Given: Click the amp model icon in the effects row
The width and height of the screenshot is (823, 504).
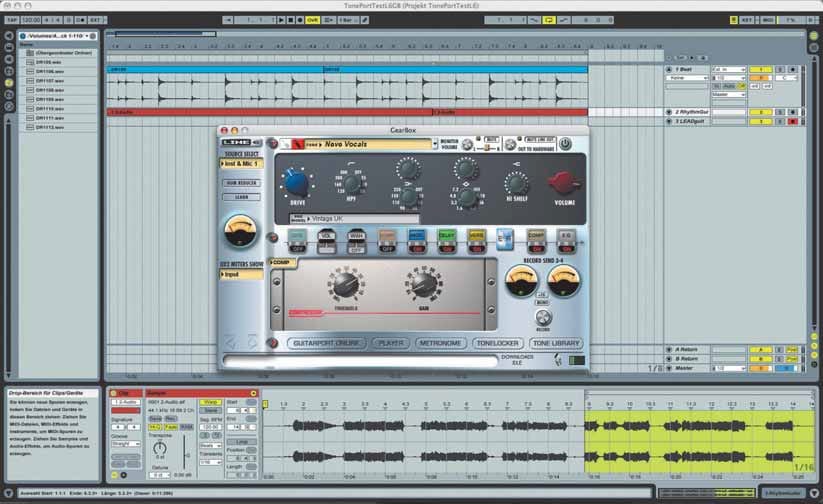Looking at the screenshot, I should (x=505, y=239).
